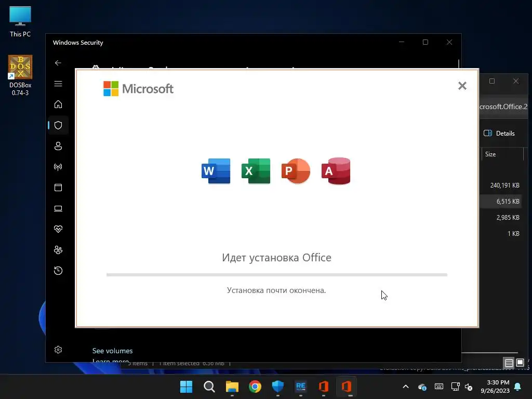Select Virus & threat protection shield icon
Image resolution: width=532 pixels, height=399 pixels.
(x=58, y=125)
